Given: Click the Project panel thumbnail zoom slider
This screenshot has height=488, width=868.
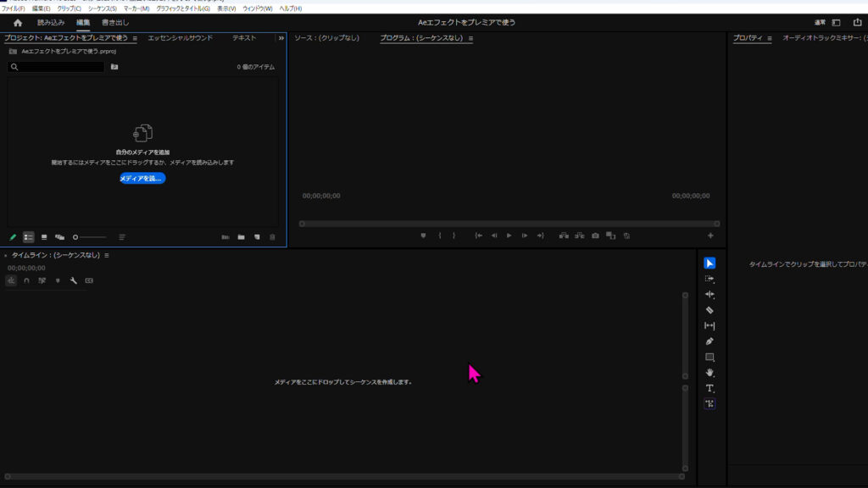Looking at the screenshot, I should tap(89, 237).
